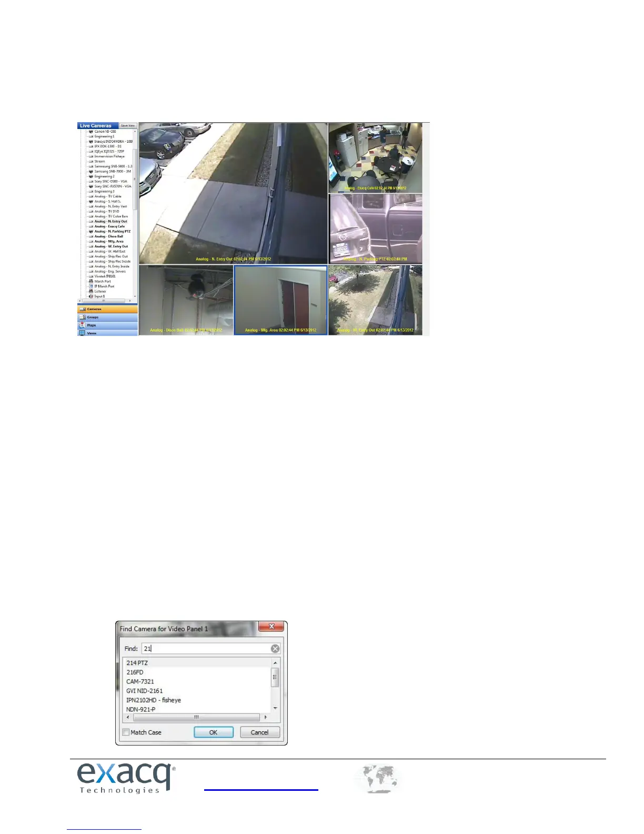Click dome icon beside Engineering 2
644x834 pixels.
pos(90,176)
